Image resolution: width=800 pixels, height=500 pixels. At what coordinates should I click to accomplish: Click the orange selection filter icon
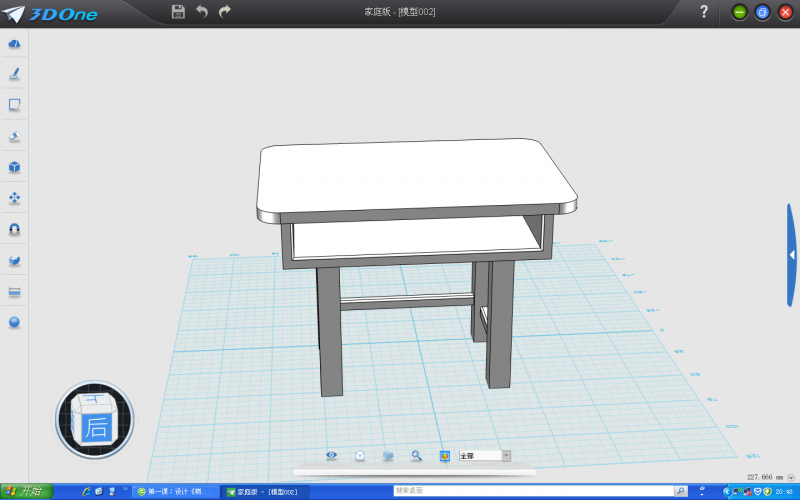coord(444,456)
